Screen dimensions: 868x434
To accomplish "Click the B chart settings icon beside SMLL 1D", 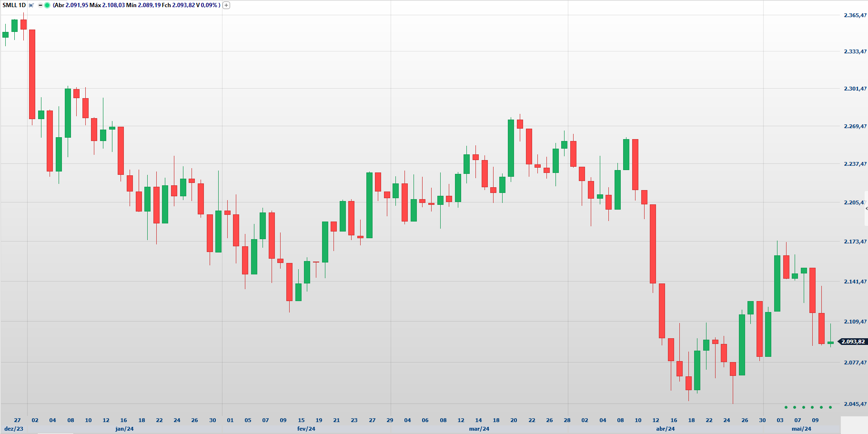I will (x=31, y=5).
